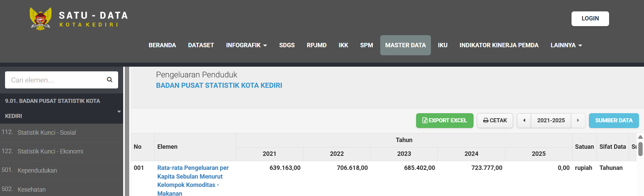Viewport: 644px width, 196px height.
Task: Click the value 685.402,00
Action: [419, 168]
